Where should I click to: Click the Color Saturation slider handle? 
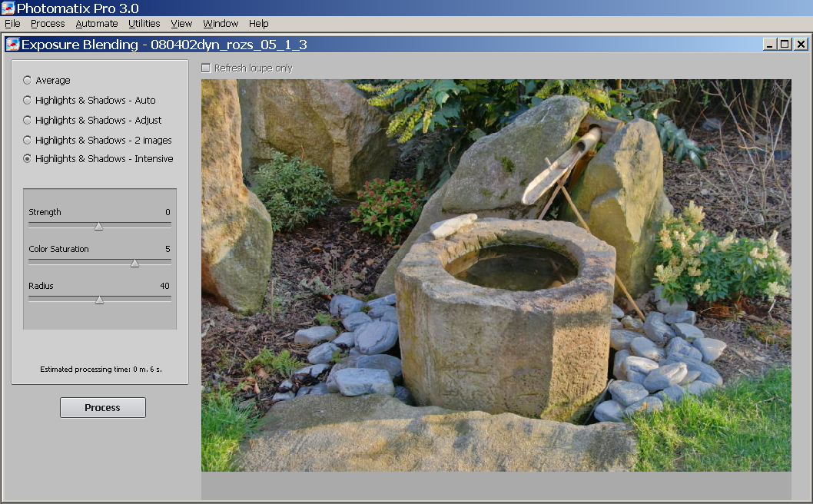click(x=135, y=263)
